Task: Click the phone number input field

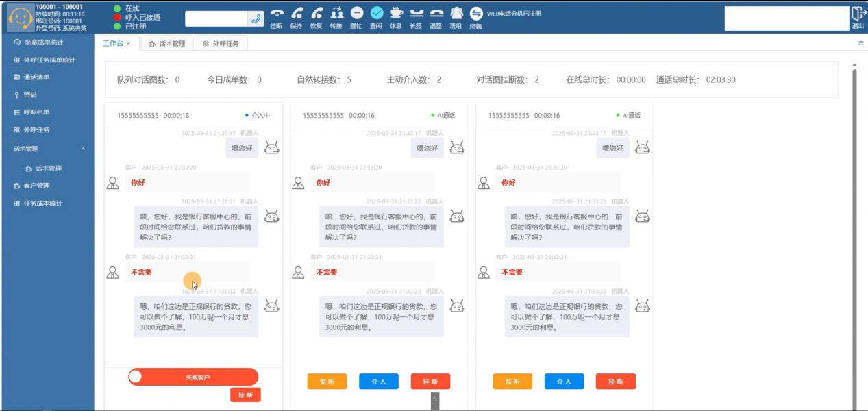Action: (x=215, y=18)
